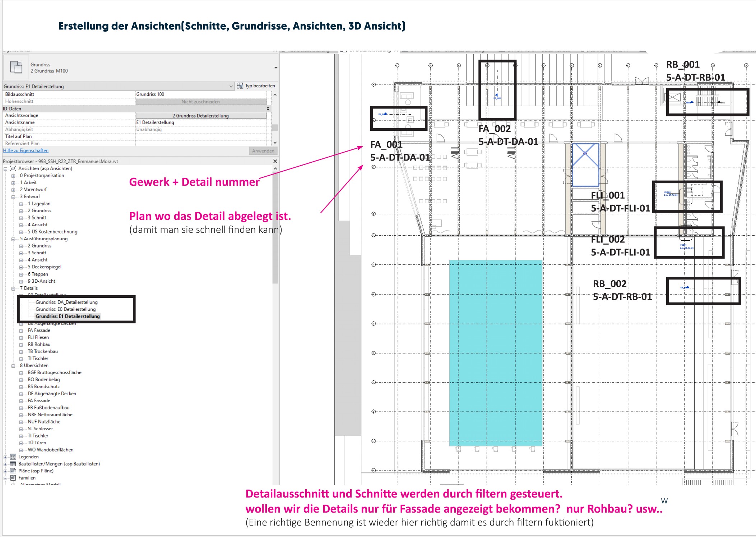Expand the Pläne (asp Pläne) node
The image size is (756, 537).
(x=5, y=471)
